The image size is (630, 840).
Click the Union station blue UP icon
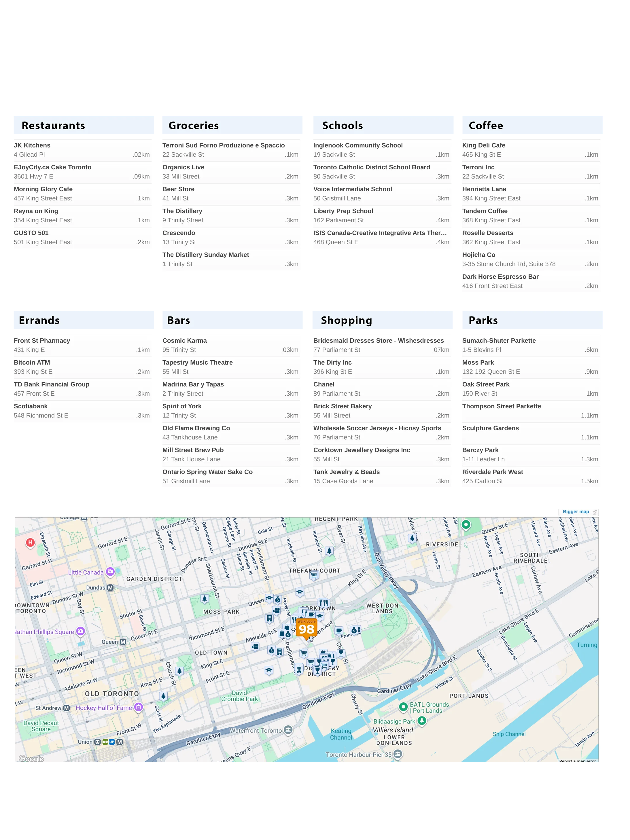[x=112, y=742]
